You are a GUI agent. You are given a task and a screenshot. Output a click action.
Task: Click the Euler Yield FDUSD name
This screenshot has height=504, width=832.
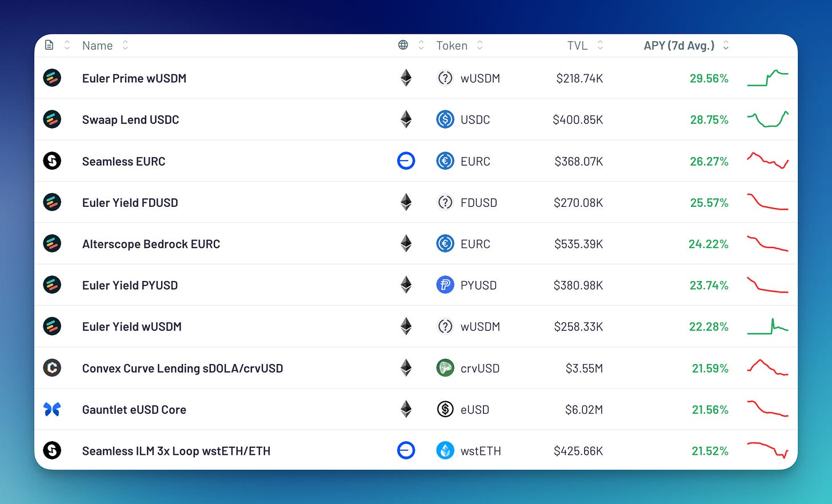(130, 202)
